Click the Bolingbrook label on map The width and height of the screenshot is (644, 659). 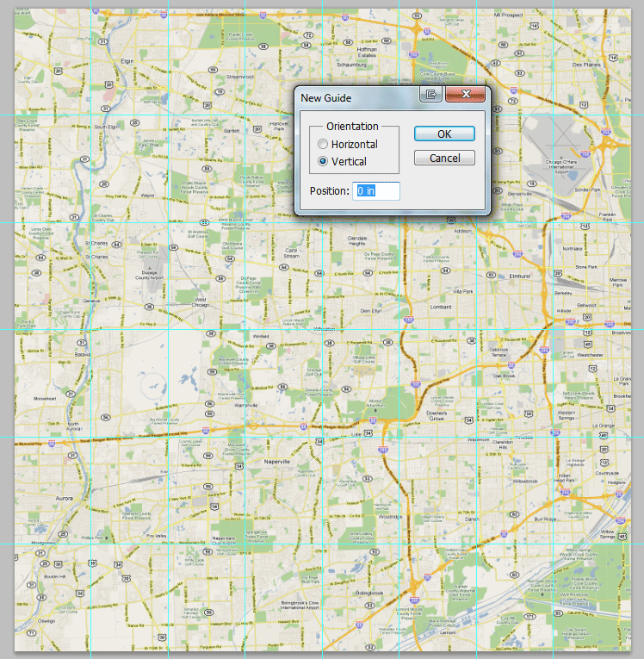coord(369,593)
